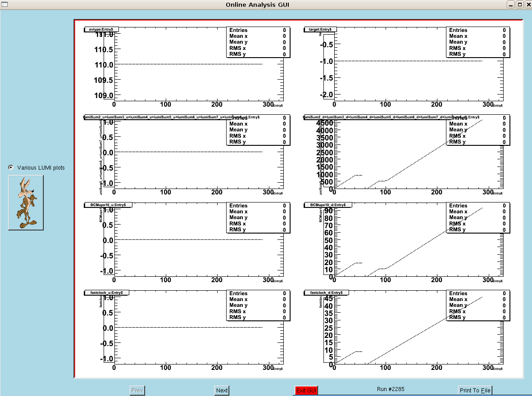This screenshot has height=396, width=532.
Task: Select the target:Entry$ plot title
Action: (320, 30)
